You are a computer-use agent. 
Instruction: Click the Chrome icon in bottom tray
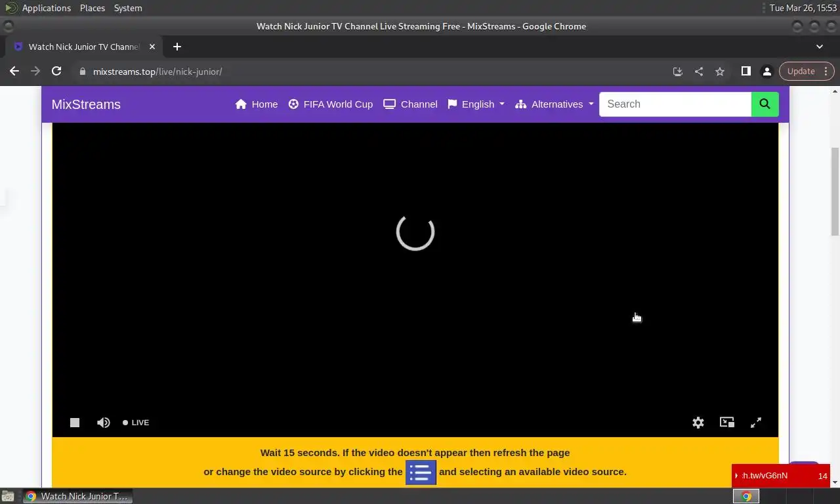[746, 496]
